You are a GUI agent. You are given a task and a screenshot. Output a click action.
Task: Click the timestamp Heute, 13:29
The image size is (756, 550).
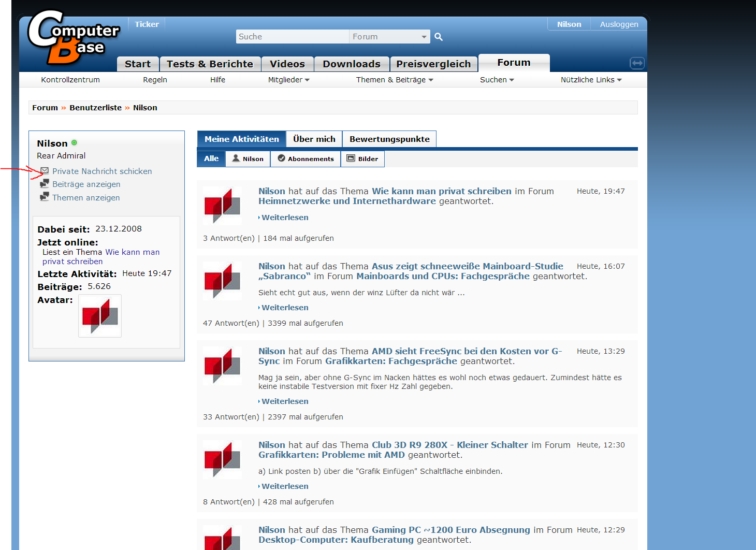[601, 351]
